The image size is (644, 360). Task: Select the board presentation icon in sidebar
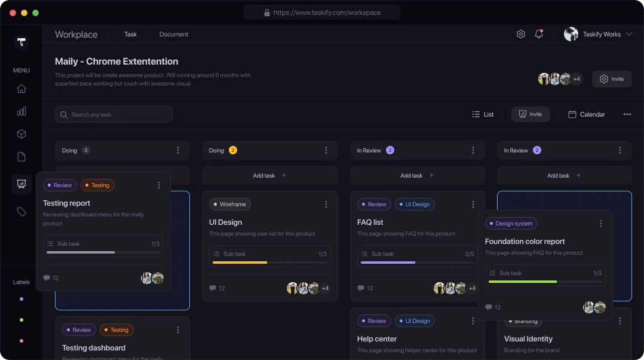pyautogui.click(x=22, y=184)
